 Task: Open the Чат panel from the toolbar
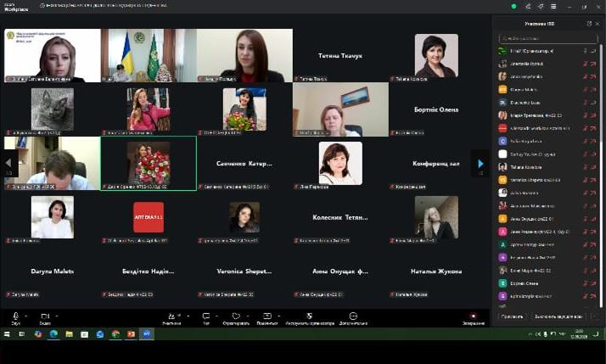[206, 318]
